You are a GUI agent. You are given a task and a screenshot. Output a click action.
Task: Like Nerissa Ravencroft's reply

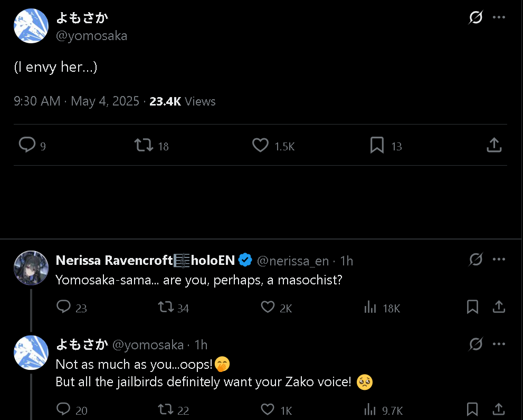coord(268,307)
